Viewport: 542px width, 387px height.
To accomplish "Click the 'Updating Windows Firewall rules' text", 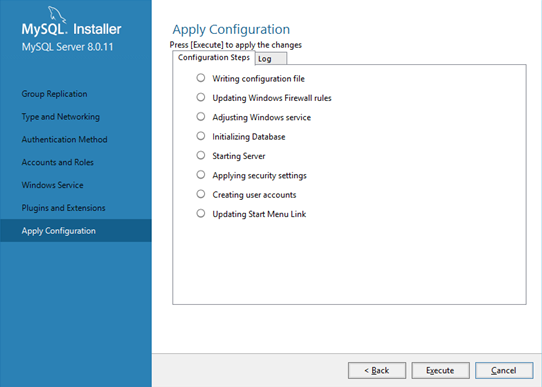I will coord(272,98).
